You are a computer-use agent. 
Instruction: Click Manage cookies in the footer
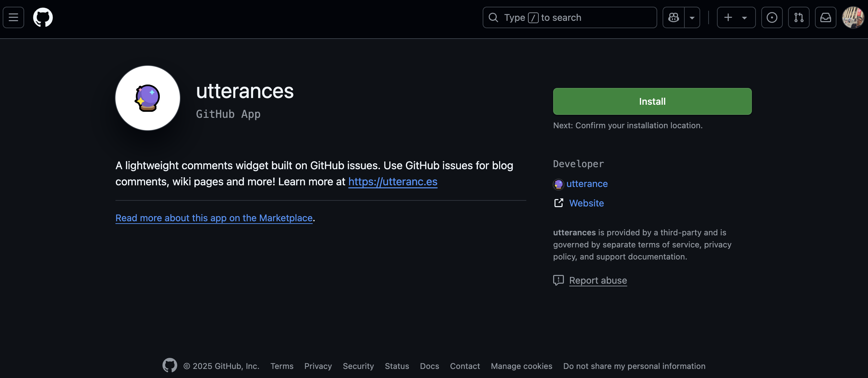coord(521,366)
